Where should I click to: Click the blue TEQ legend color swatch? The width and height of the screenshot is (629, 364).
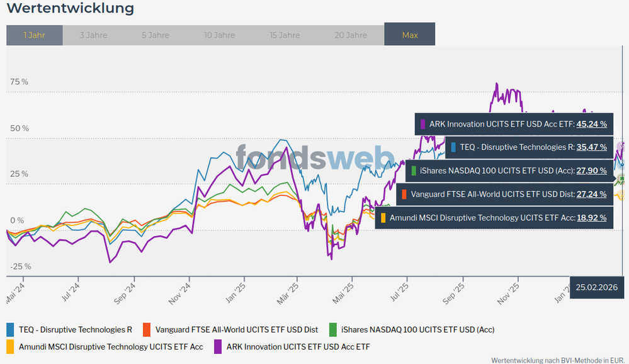point(10,330)
